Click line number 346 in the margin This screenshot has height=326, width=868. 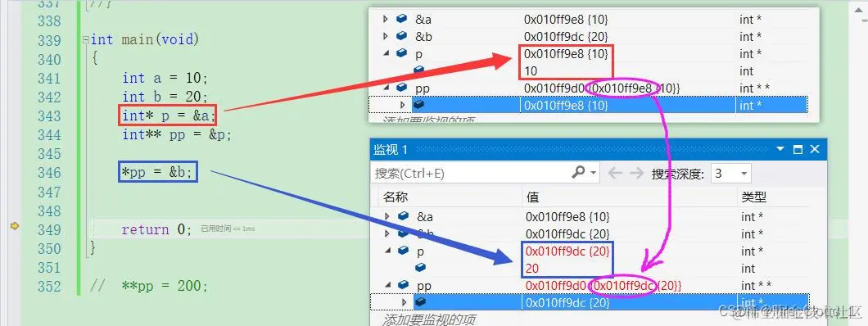pyautogui.click(x=49, y=173)
